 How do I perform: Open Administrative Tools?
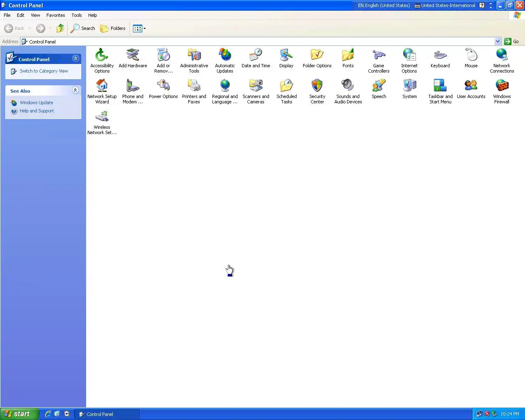tap(194, 60)
